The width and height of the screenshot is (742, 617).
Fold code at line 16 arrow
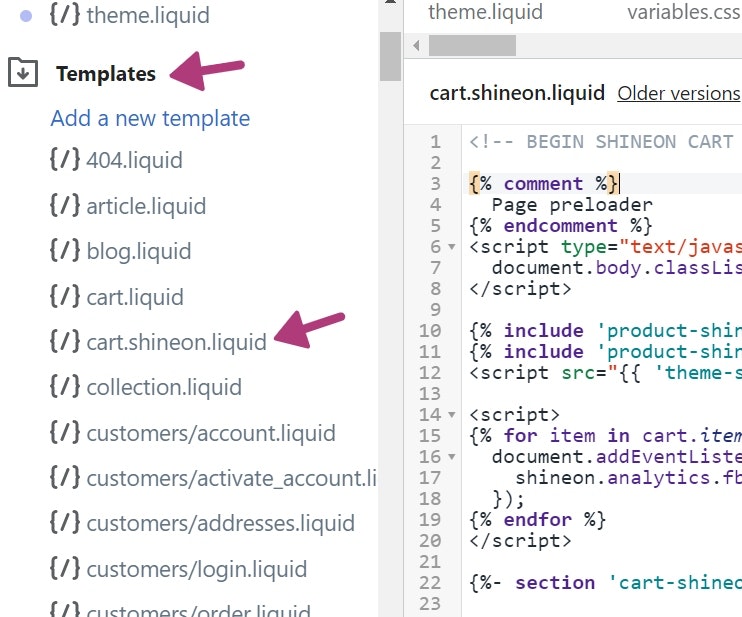(x=452, y=457)
